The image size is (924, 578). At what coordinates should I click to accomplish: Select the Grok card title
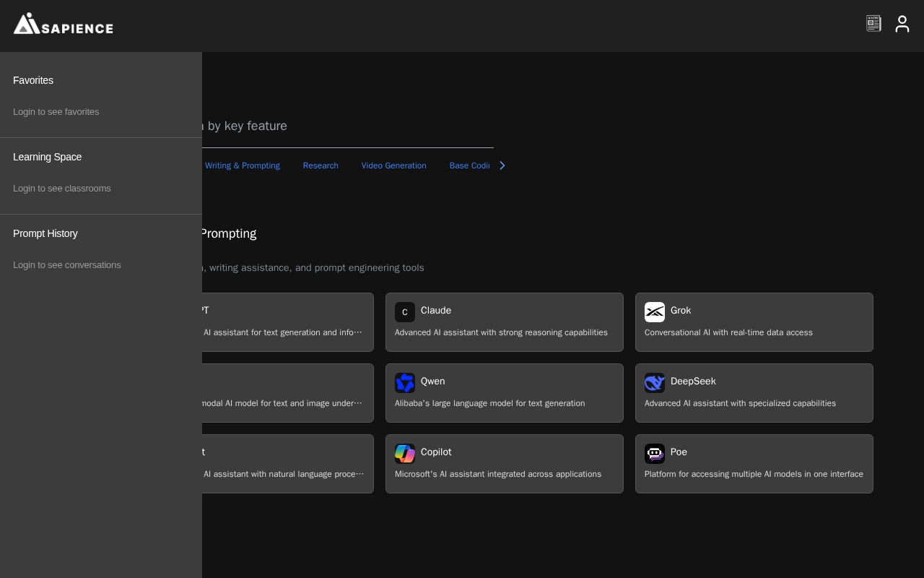click(681, 311)
